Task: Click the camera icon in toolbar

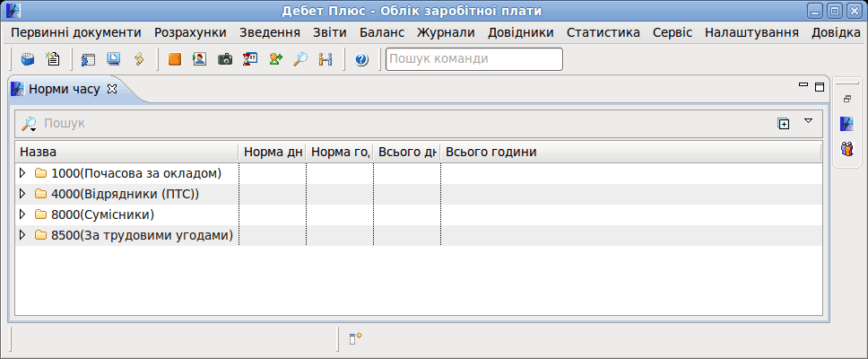Action: tap(225, 59)
